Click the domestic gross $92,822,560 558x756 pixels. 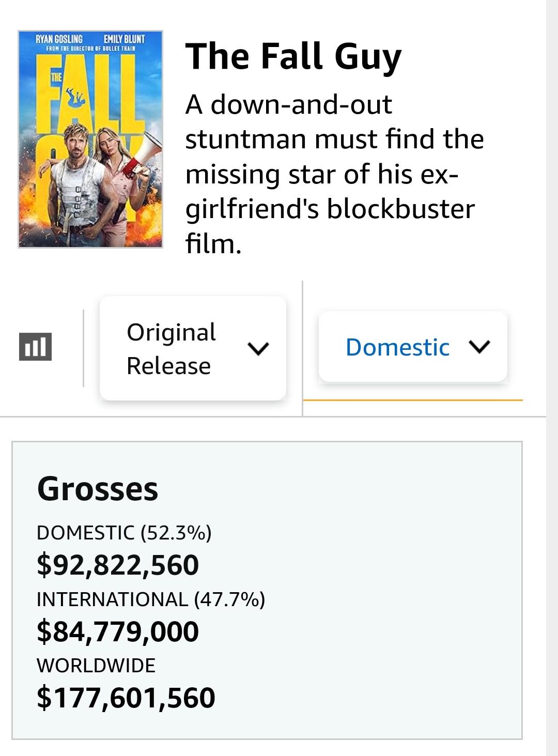click(118, 565)
